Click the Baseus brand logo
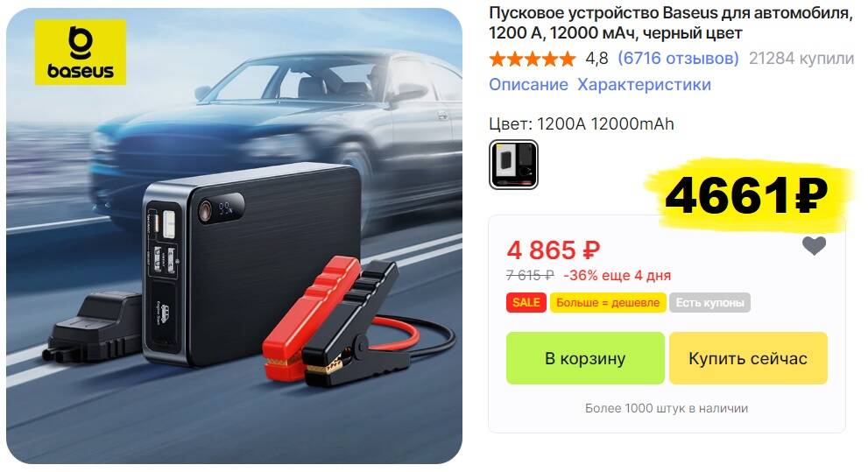The height and width of the screenshot is (472, 868). 81,52
